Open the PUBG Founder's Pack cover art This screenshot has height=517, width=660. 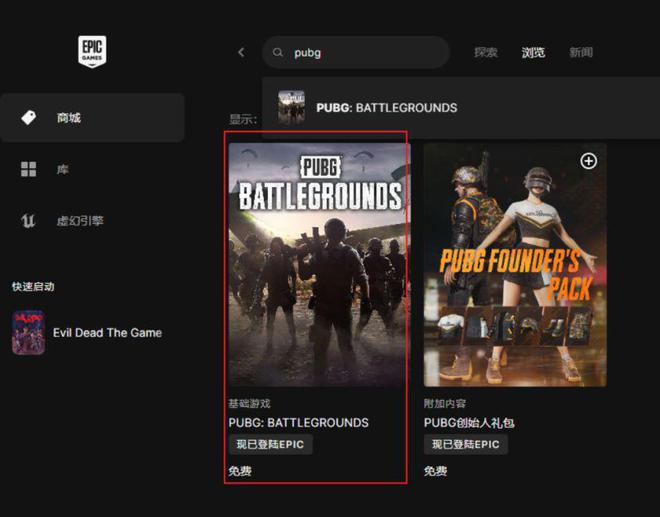pos(515,265)
